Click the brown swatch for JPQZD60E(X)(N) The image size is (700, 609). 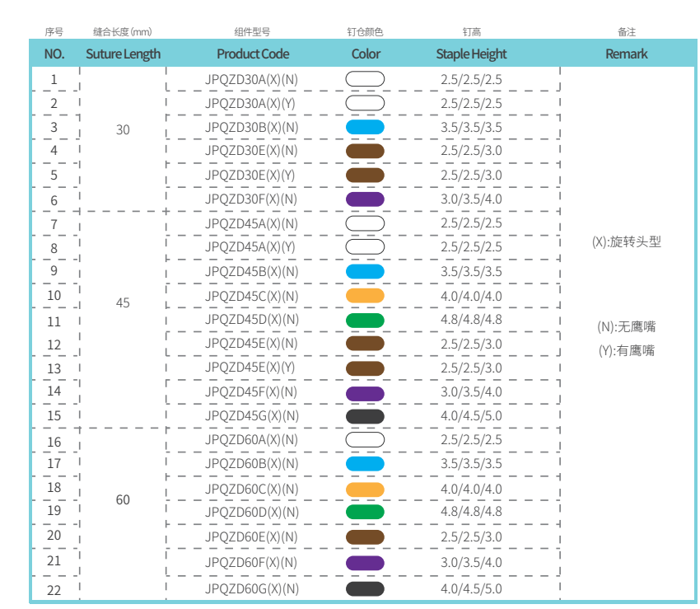pyautogui.click(x=365, y=537)
